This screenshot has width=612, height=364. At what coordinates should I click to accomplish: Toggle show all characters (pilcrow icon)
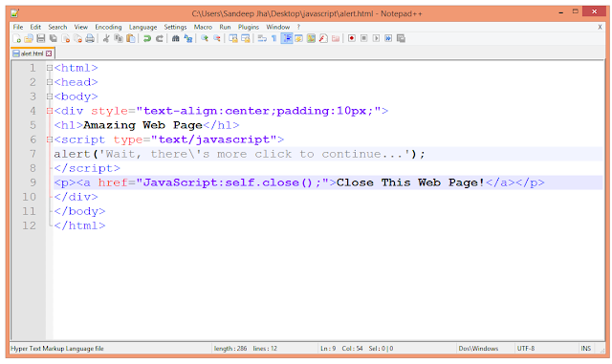click(x=274, y=38)
